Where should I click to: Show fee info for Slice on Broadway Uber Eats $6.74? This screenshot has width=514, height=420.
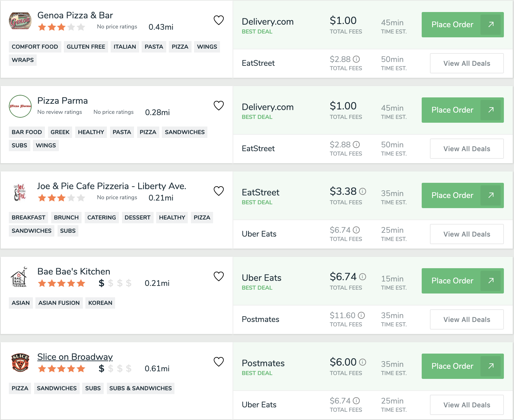[x=356, y=401]
